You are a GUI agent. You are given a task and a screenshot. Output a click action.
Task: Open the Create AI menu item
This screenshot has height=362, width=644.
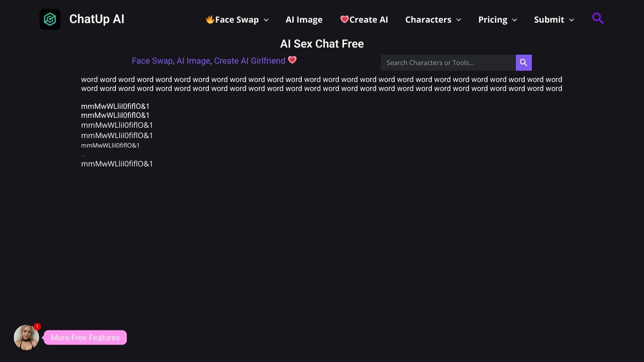coord(364,19)
